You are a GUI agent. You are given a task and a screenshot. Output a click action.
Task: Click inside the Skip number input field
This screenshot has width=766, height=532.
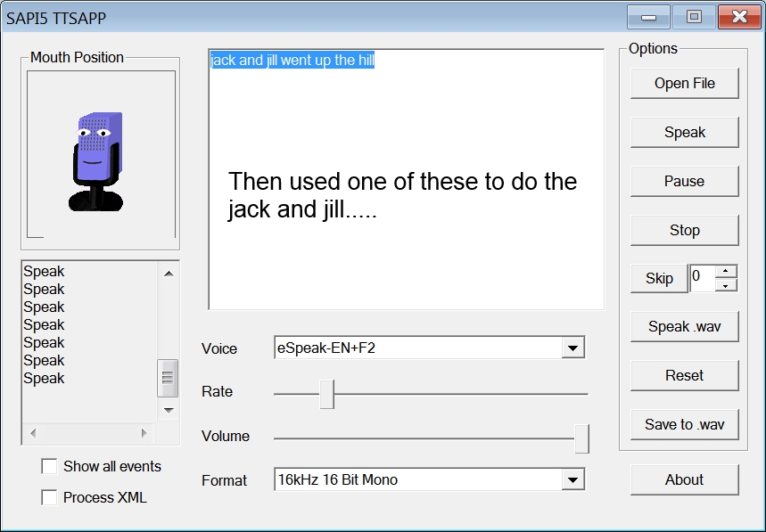click(703, 278)
